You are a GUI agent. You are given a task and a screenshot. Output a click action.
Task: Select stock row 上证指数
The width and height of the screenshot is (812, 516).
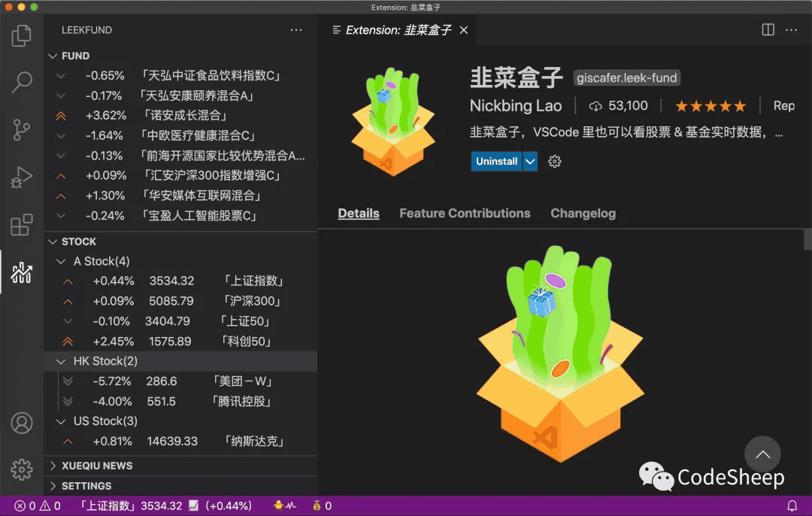coord(180,281)
